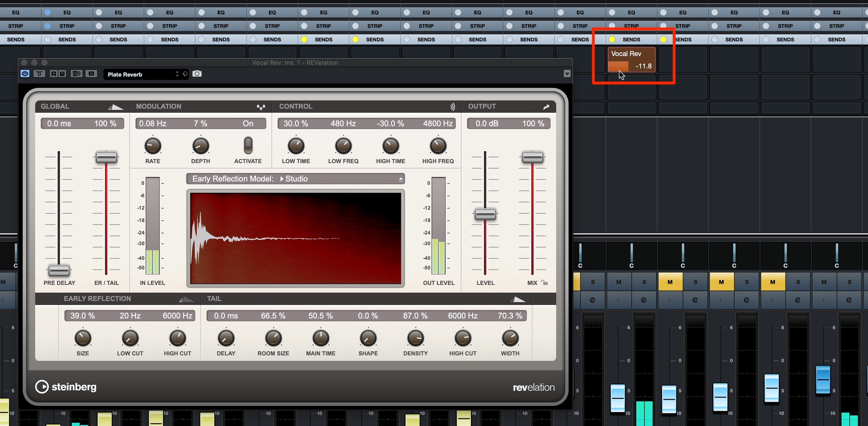Viewport: 868px width, 426px height.
Task: Click the camera snapshot icon in plugin toolbar
Action: coord(197,74)
